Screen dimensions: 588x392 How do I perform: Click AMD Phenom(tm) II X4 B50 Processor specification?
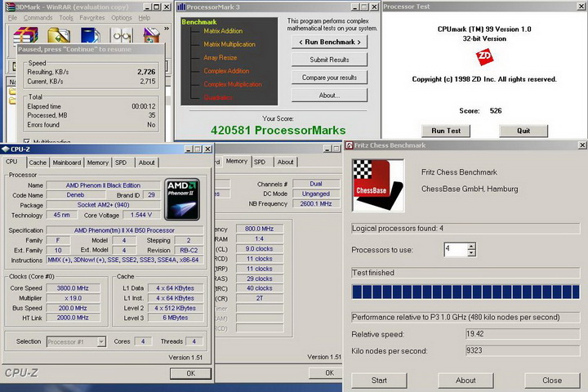[124, 230]
